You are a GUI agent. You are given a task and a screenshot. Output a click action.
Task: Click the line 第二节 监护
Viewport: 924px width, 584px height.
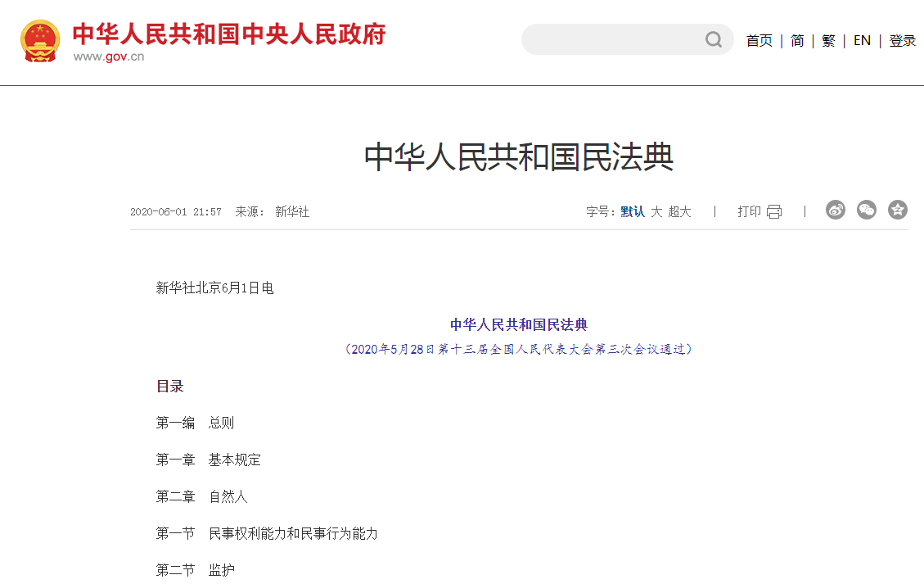[195, 570]
